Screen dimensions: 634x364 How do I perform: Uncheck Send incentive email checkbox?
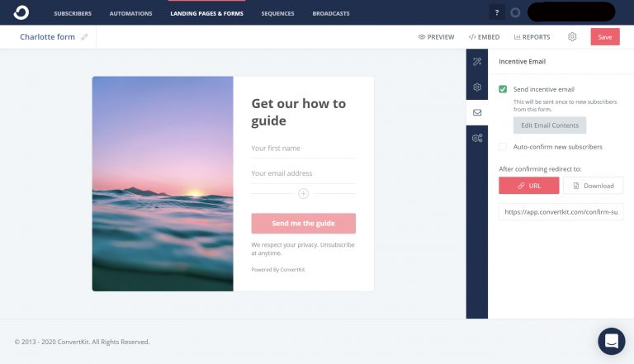tap(503, 89)
